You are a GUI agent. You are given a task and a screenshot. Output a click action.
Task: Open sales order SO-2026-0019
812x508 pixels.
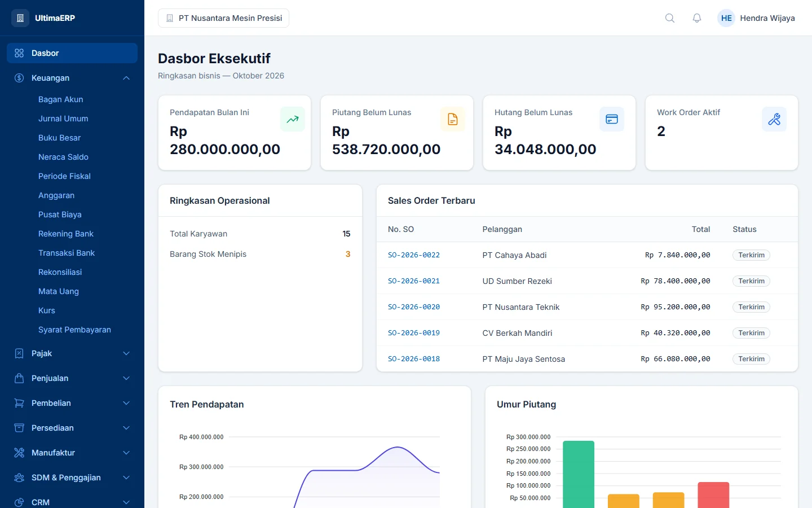click(414, 333)
